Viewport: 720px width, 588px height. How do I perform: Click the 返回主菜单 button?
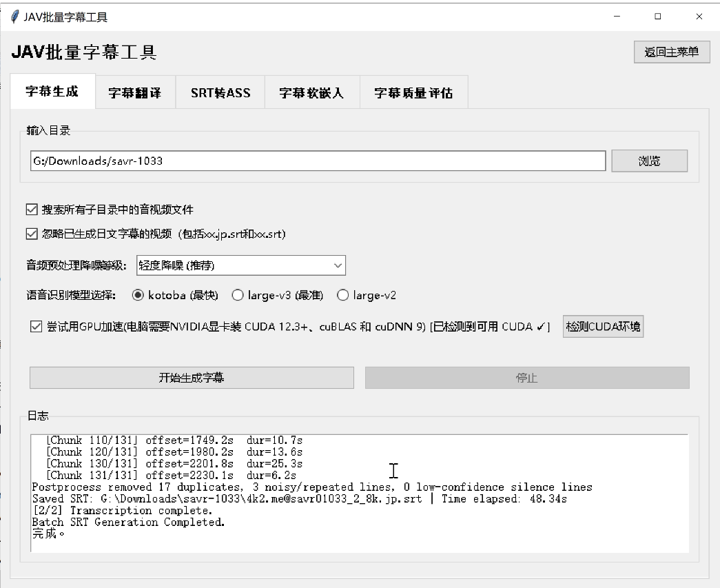672,52
